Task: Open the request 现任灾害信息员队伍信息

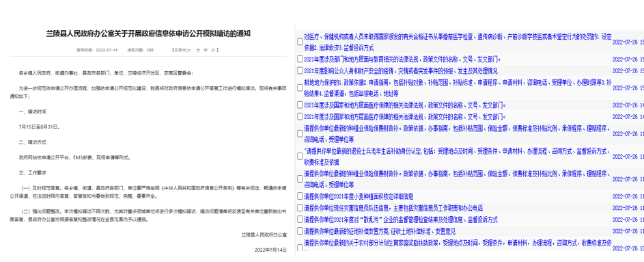Action: [x=393, y=208]
